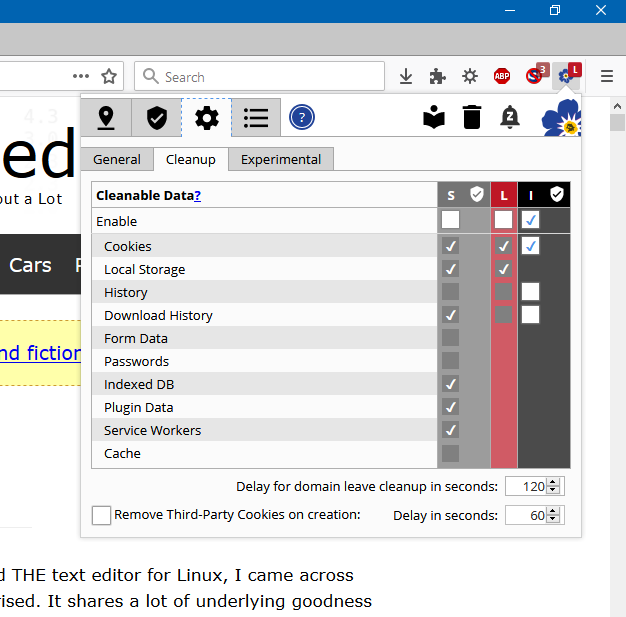The width and height of the screenshot is (626, 617).
Task: Click the bell snooze icon
Action: [510, 118]
